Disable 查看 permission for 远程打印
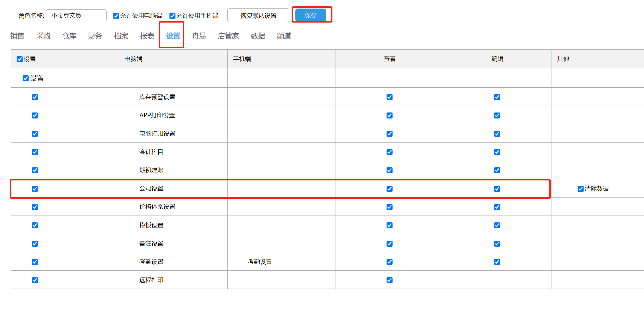This screenshot has width=644, height=326. pyautogui.click(x=389, y=280)
